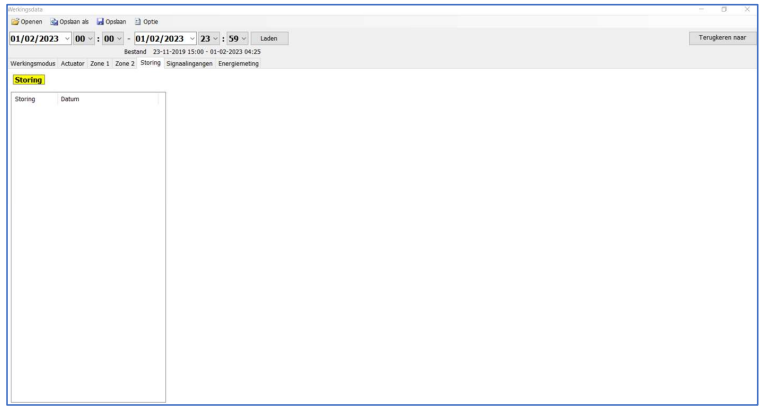Switch to the Signaalingangen tab
The width and height of the screenshot is (761, 408).
coord(189,63)
